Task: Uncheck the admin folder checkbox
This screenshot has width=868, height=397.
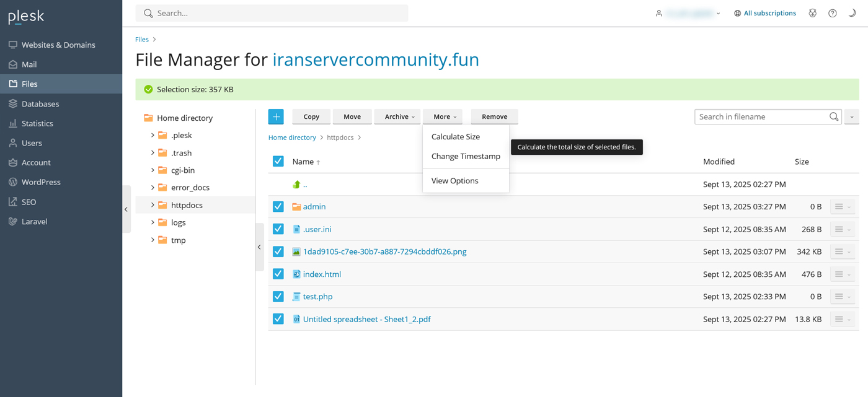Action: (278, 207)
